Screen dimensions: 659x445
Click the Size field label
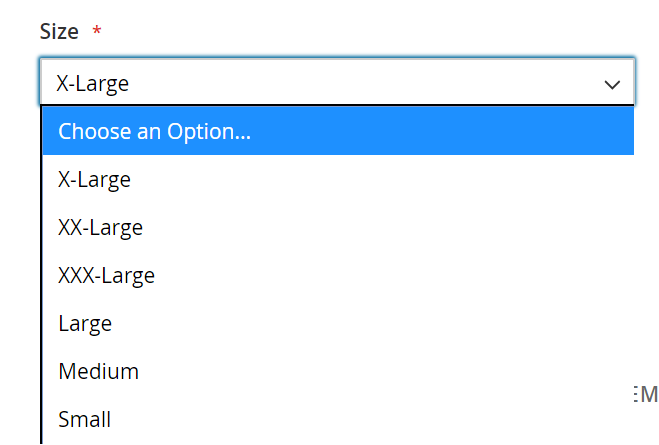click(x=59, y=31)
